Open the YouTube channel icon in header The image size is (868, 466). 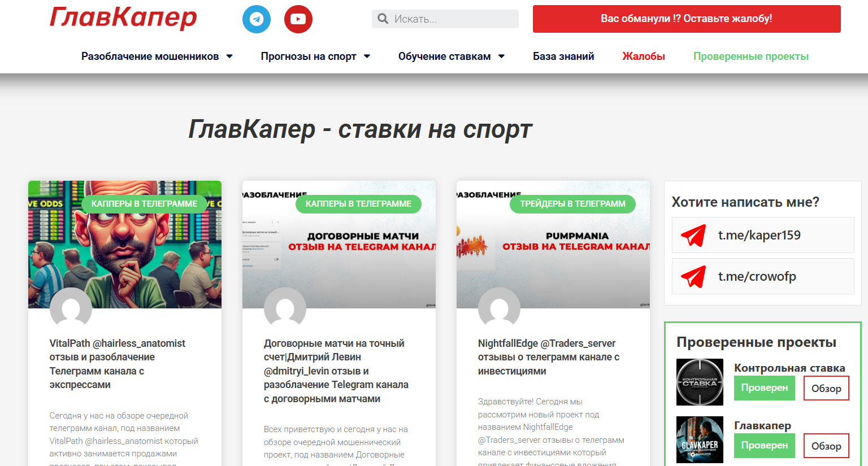(298, 19)
